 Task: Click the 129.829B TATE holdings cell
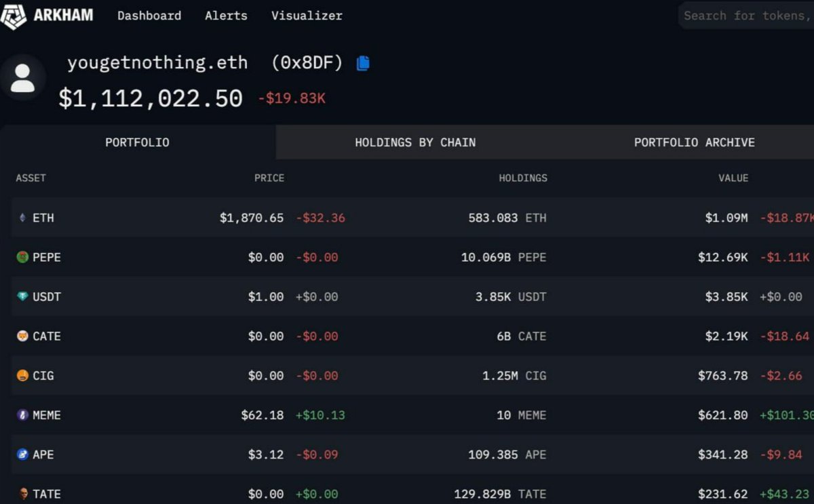[501, 494]
